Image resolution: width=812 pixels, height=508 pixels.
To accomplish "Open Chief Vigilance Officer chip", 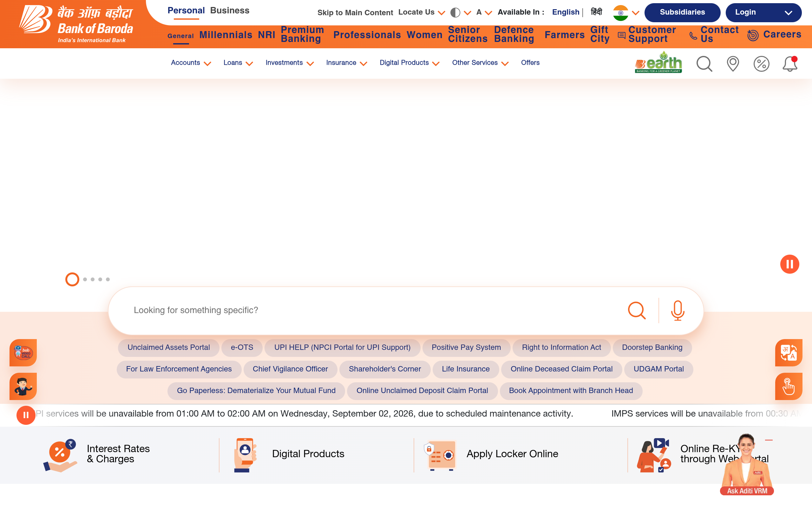I will click(290, 369).
